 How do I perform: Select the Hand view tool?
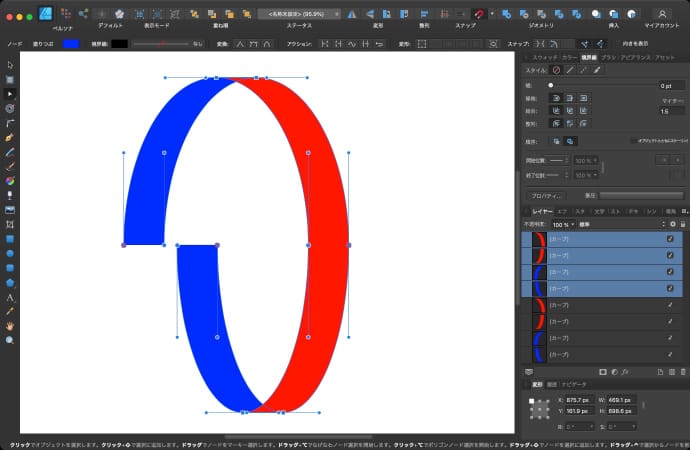click(10, 326)
